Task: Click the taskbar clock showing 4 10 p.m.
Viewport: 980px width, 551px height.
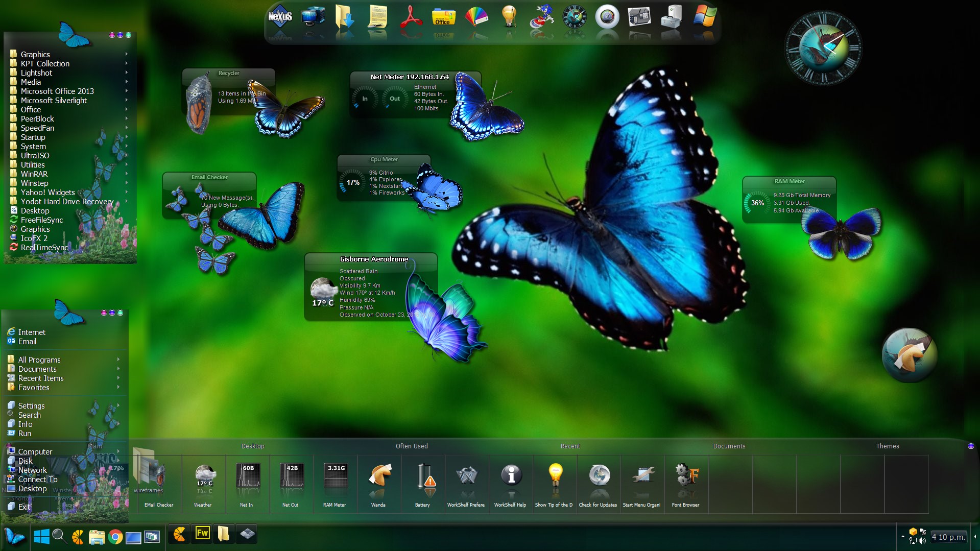Action: pyautogui.click(x=948, y=537)
